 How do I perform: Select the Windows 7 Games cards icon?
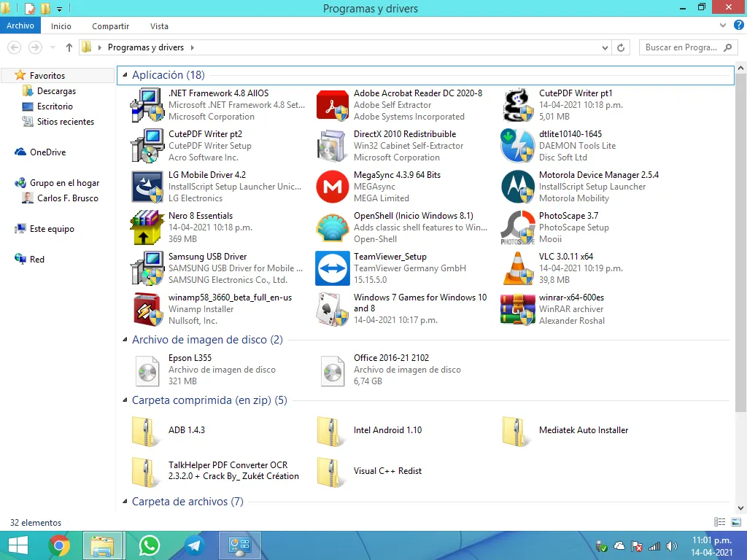pos(333,309)
